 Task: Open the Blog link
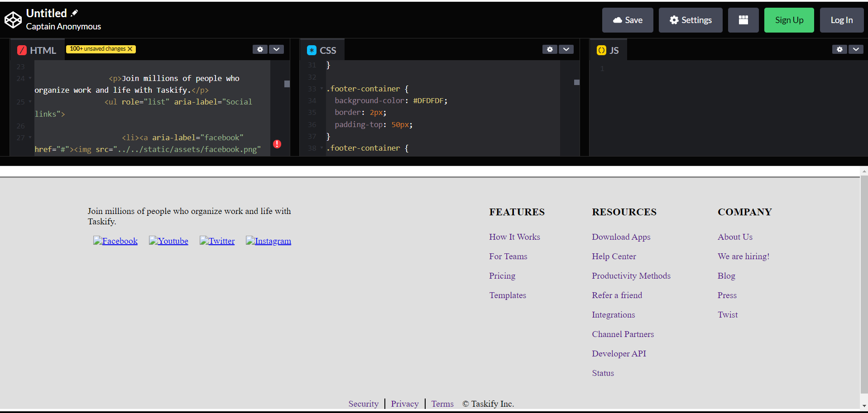coord(726,275)
